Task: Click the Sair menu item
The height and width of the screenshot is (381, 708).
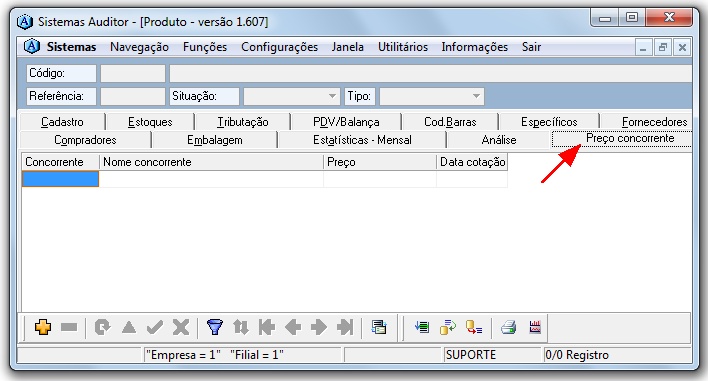Action: coord(531,47)
